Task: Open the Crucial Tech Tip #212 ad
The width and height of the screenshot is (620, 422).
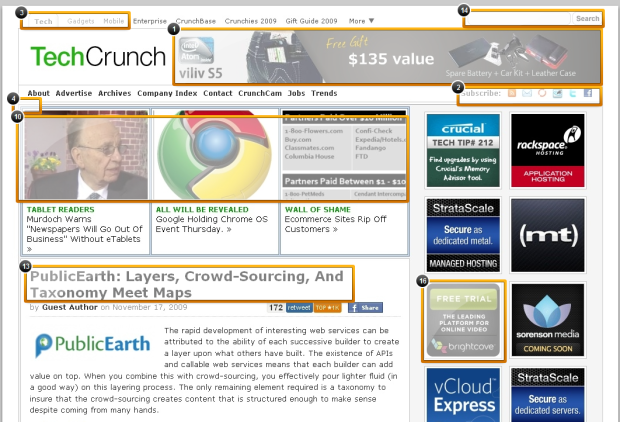Action: coord(463,150)
